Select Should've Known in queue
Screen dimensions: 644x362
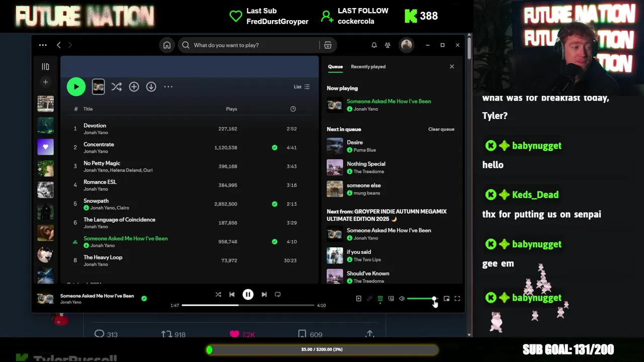point(390,277)
